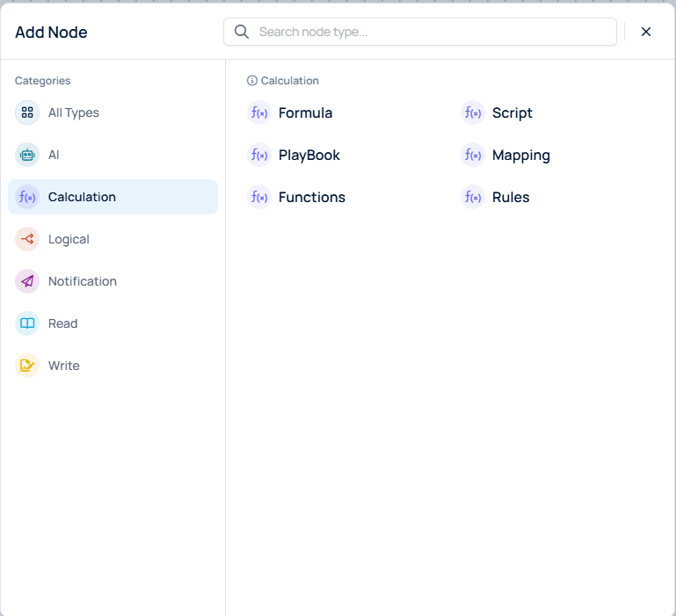
Task: Click the AI robot icon
Action: [x=27, y=155]
